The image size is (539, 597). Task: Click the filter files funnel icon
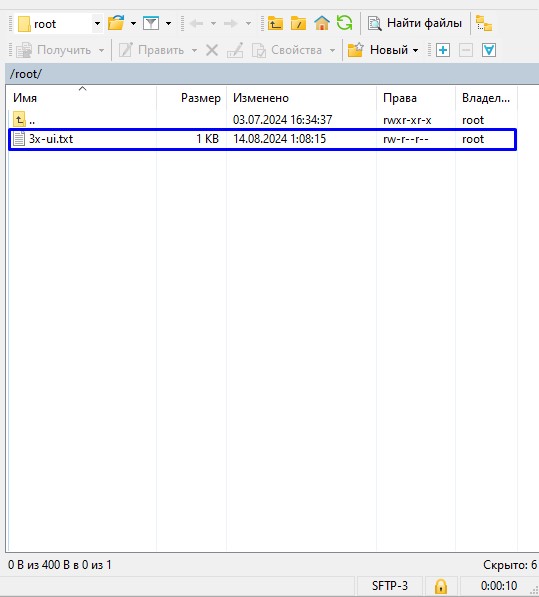click(151, 24)
